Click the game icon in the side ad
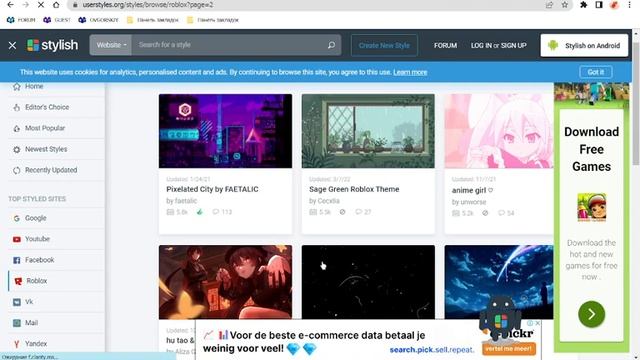This screenshot has height=360, width=640. 591,207
